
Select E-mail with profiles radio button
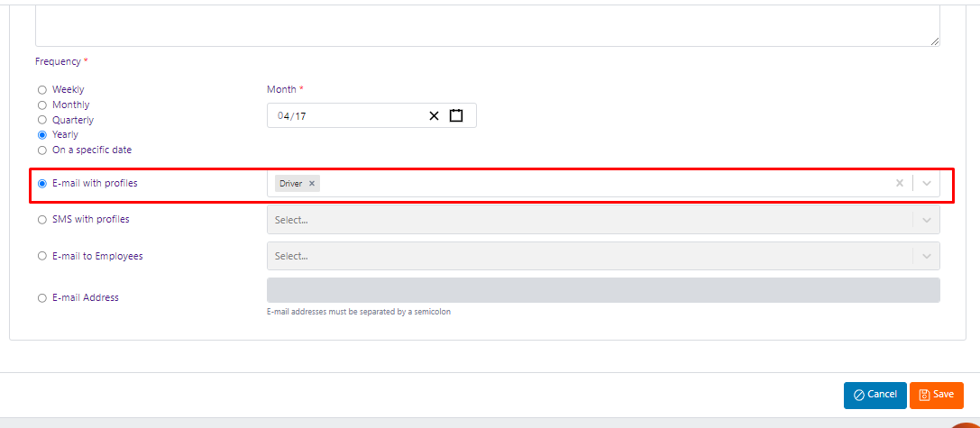42,184
